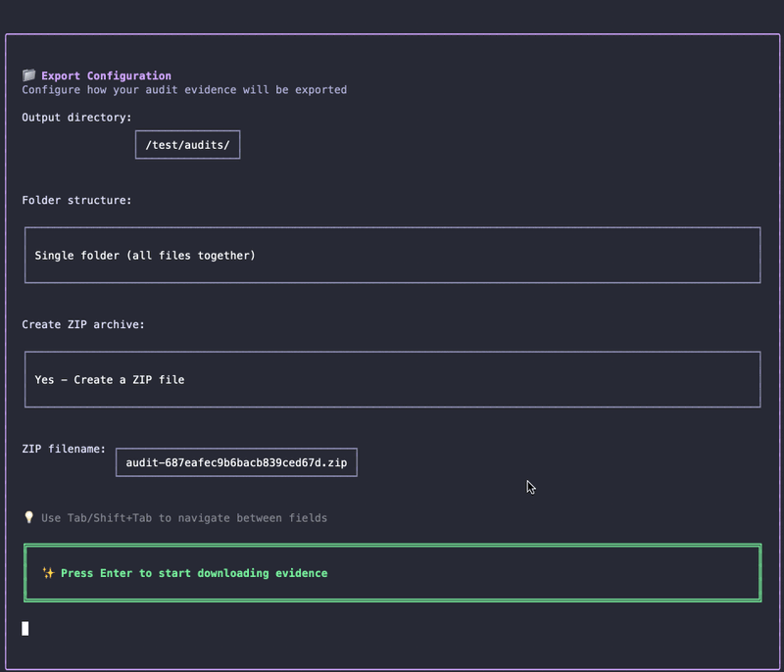This screenshot has width=784, height=672.
Task: Focus the Output directory input field
Action: point(187,145)
